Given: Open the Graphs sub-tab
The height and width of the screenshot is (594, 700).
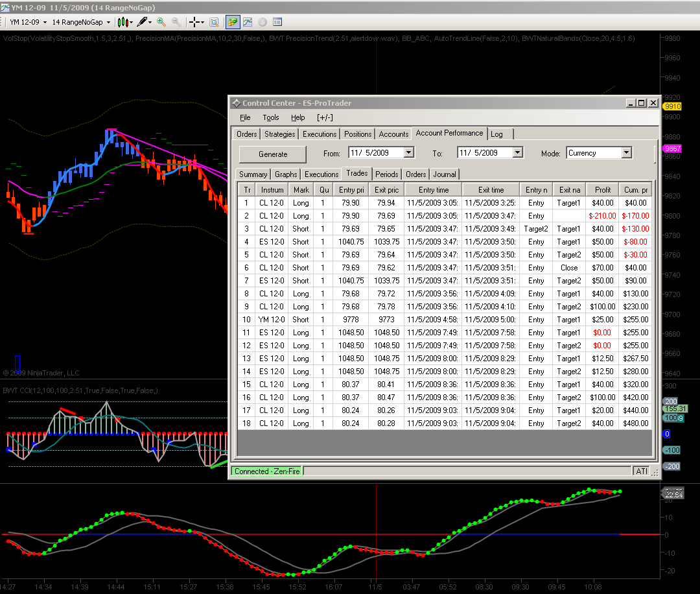Looking at the screenshot, I should tap(286, 174).
